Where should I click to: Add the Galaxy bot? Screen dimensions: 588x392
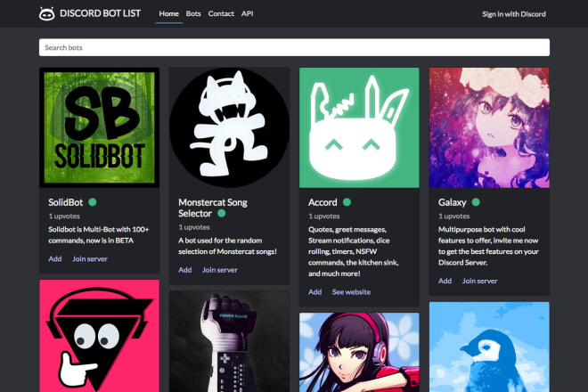[445, 281]
